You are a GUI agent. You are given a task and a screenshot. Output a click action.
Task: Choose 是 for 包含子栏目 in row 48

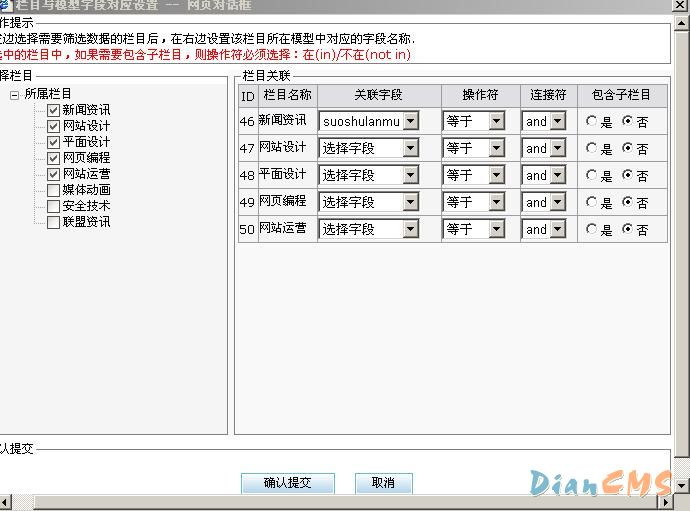click(592, 175)
